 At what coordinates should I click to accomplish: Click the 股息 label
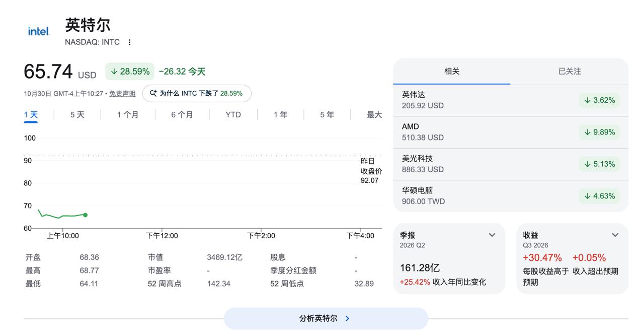[278, 257]
